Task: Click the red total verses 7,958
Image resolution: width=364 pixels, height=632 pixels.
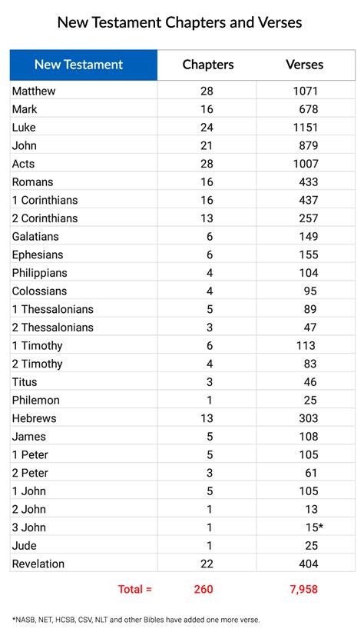Action: pyautogui.click(x=303, y=589)
